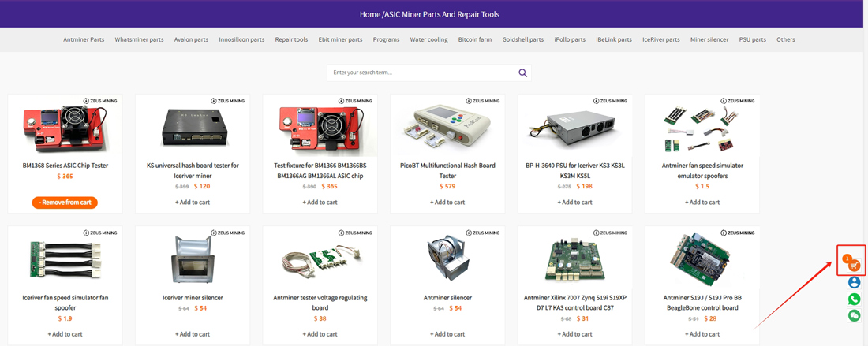Open WhatsApp chat icon
The width and height of the screenshot is (868, 346).
(x=854, y=299)
